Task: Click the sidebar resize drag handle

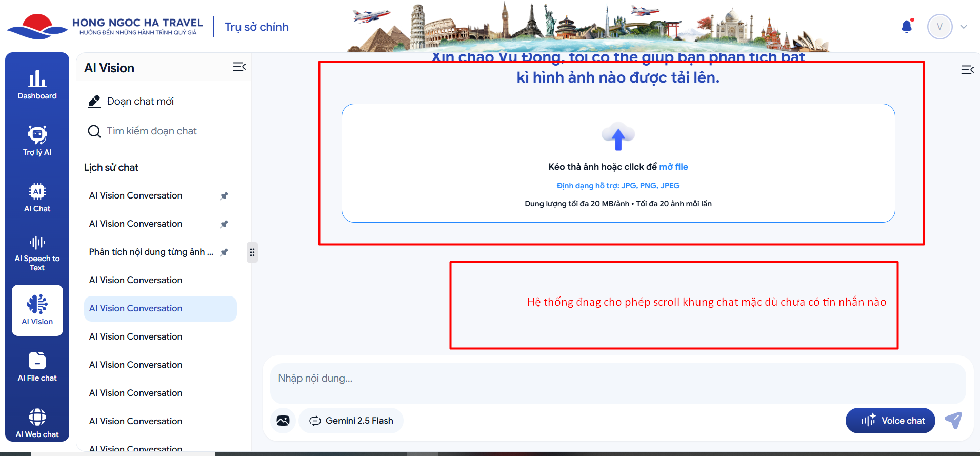Action: (x=252, y=252)
